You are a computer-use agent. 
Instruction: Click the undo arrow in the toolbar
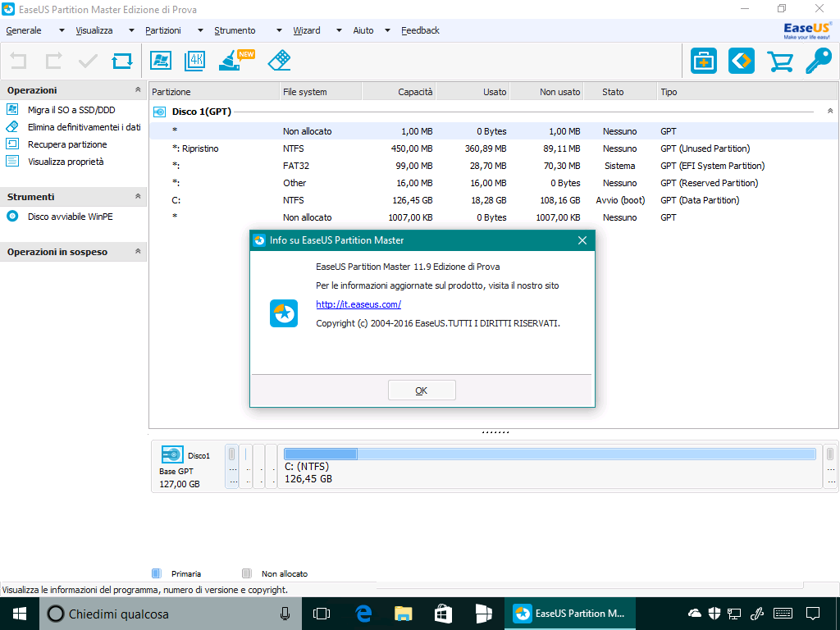(x=18, y=61)
